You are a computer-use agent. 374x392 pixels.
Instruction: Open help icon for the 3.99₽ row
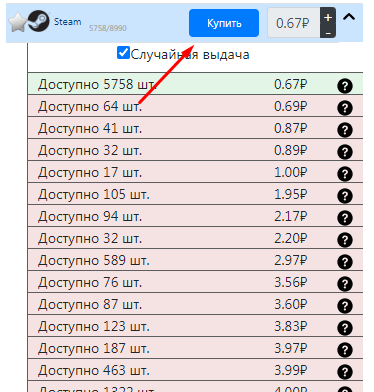tap(345, 372)
